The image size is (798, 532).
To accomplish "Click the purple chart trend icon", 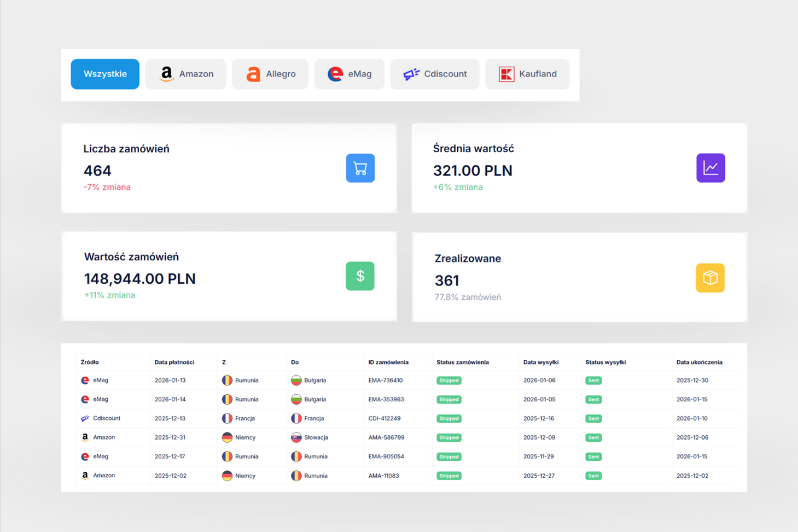I will point(710,168).
